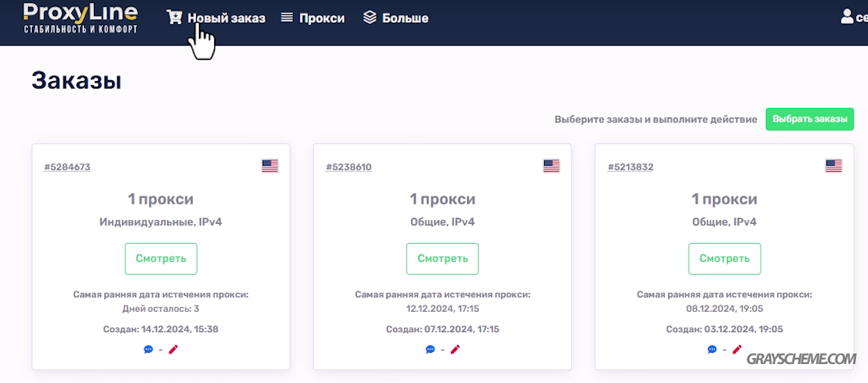Click comment icon on order #5284673
This screenshot has height=383, width=868.
coord(148,349)
